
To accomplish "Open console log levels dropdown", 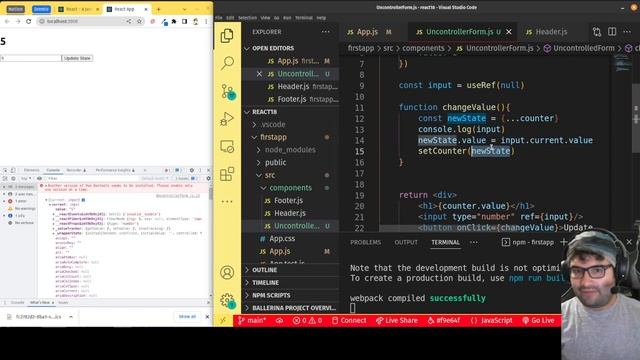I will (154, 178).
